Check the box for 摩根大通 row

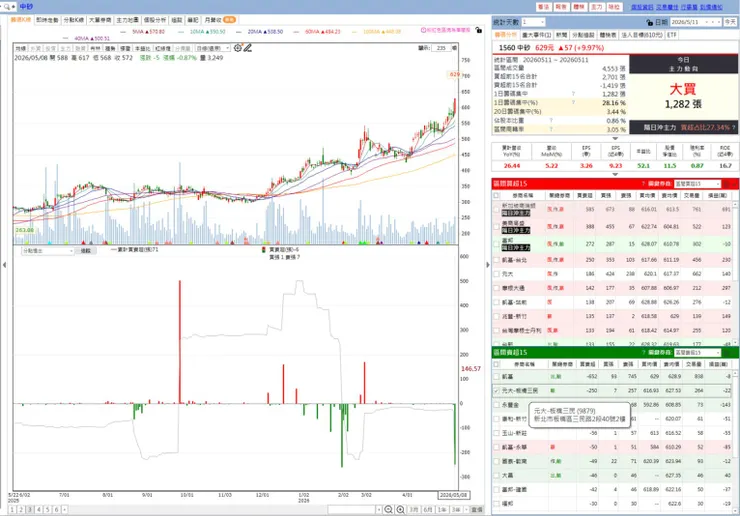pyautogui.click(x=496, y=288)
